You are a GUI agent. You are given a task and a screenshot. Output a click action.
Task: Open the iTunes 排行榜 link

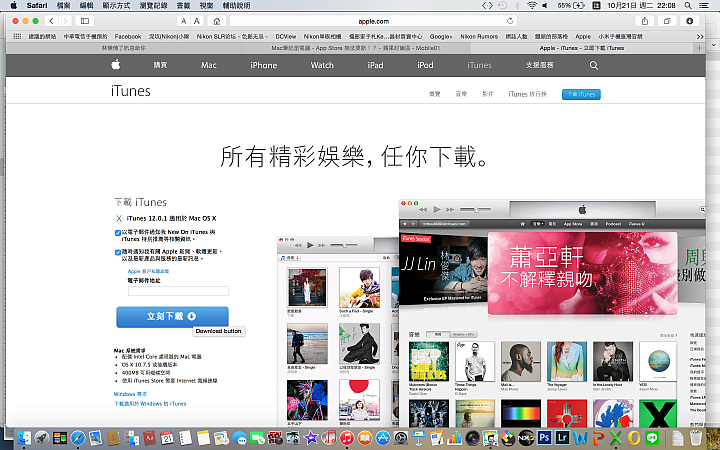click(x=528, y=94)
